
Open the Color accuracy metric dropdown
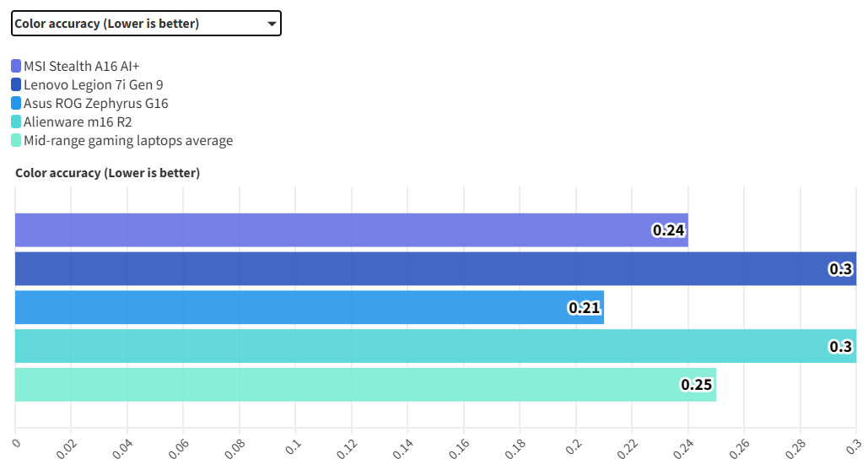click(x=145, y=24)
